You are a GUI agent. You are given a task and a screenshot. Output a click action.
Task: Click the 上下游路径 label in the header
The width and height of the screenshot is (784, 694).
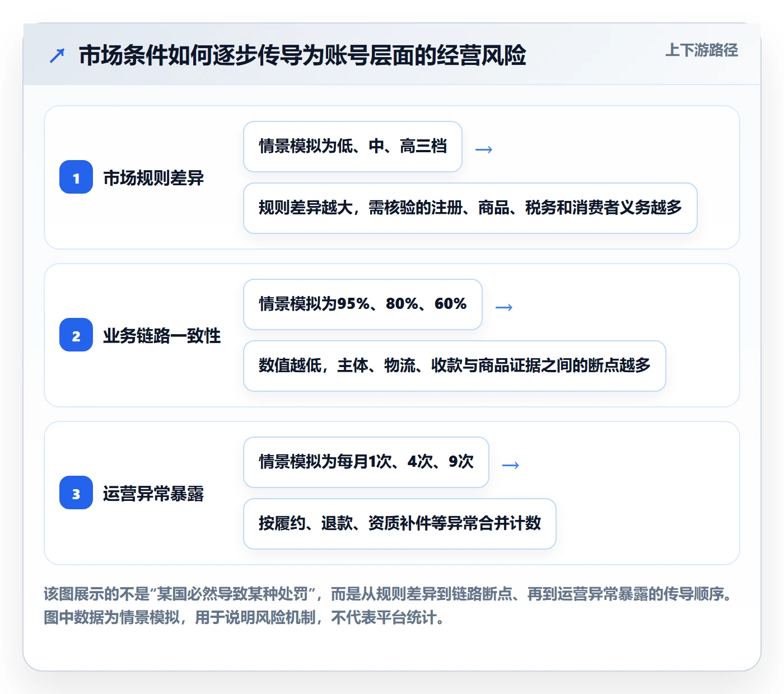click(x=701, y=50)
